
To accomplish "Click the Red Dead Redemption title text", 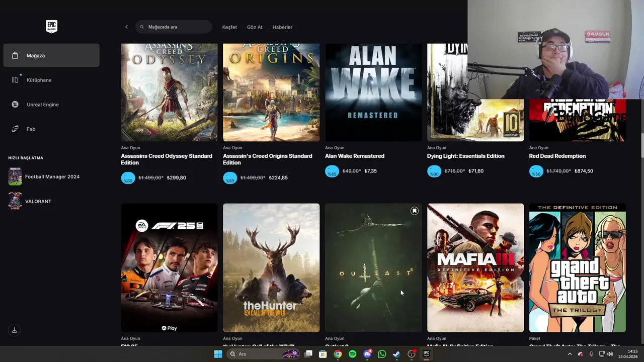I will [557, 156].
